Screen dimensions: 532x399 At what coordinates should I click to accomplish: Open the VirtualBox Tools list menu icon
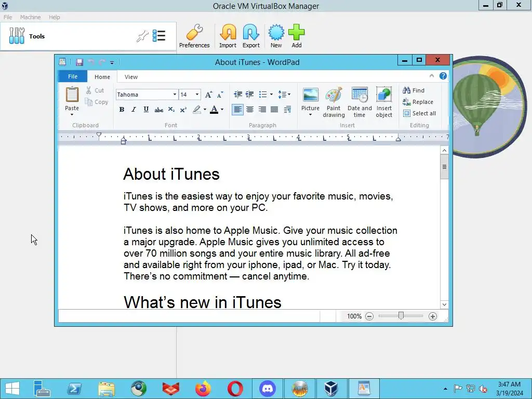tap(159, 36)
